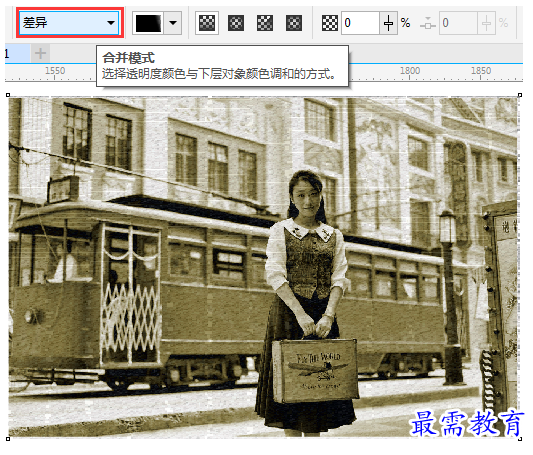Click the vintage tram photo on canvas

[263, 267]
